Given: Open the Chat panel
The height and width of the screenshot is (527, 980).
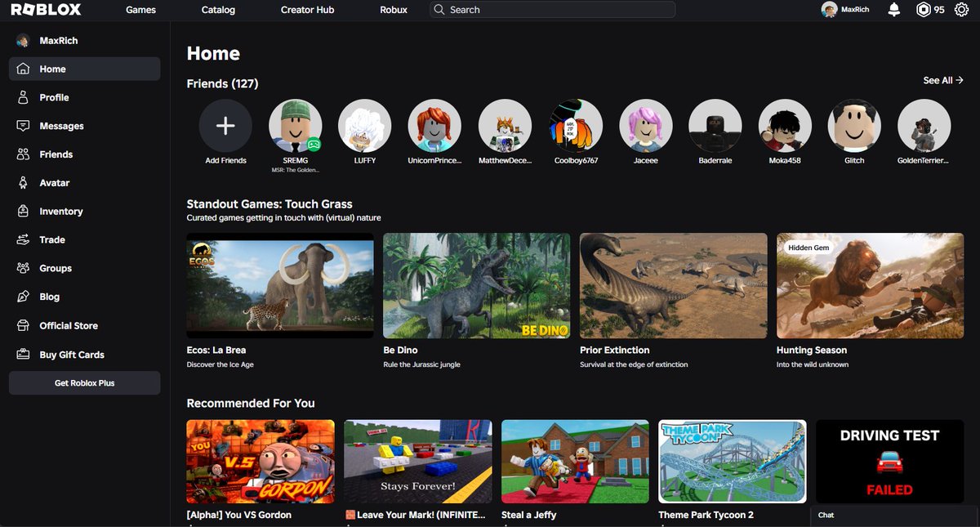Looking at the screenshot, I should 895,515.
